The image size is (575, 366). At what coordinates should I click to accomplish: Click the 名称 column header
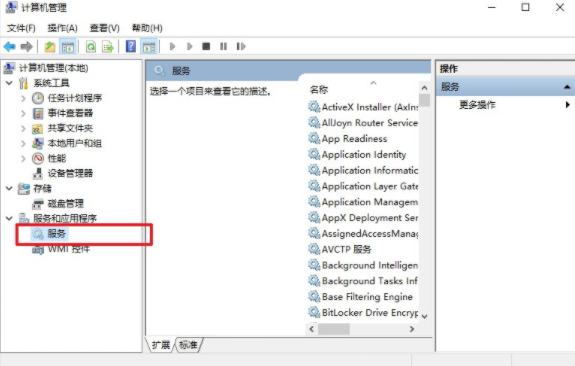click(x=319, y=89)
